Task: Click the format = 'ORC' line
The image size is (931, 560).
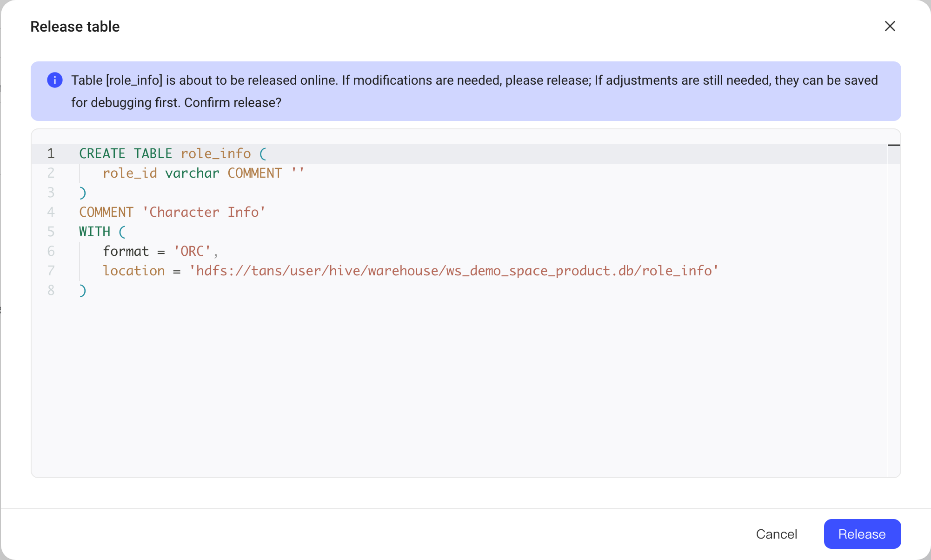Action: (160, 251)
